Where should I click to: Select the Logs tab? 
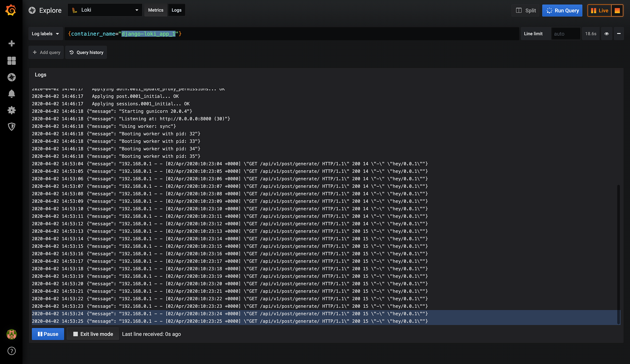(176, 10)
